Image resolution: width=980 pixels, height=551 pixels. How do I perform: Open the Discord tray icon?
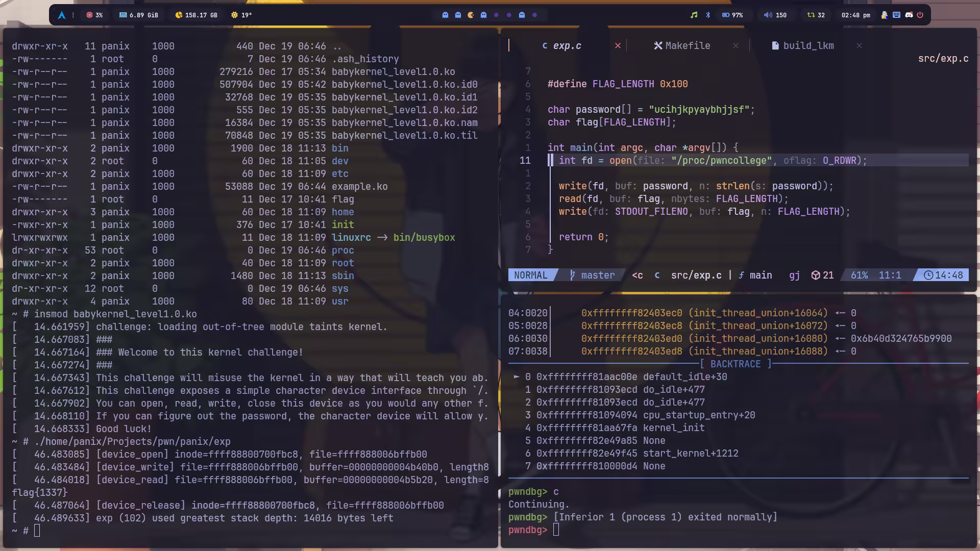(x=909, y=15)
